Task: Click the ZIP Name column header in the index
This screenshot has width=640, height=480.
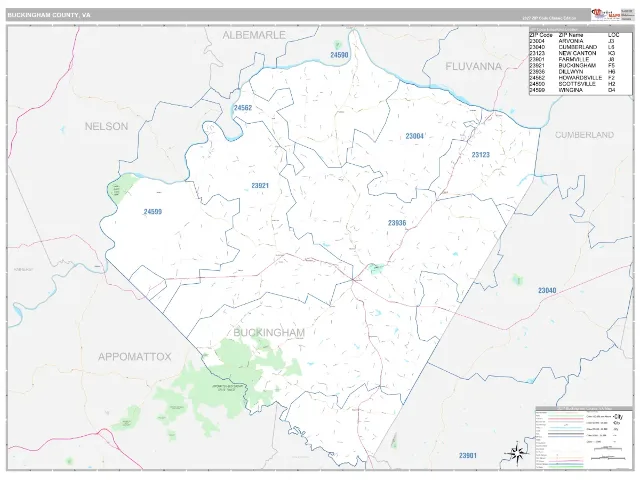Action: pos(571,35)
